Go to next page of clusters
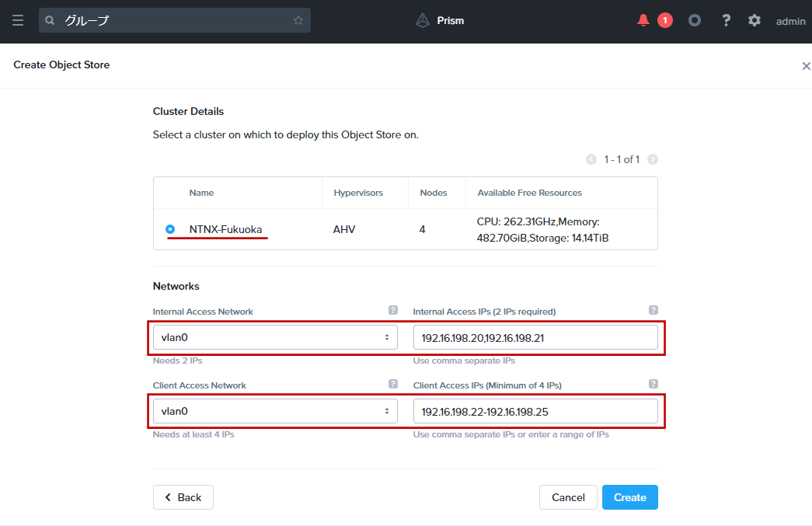Image resolution: width=812 pixels, height=526 pixels. point(653,159)
